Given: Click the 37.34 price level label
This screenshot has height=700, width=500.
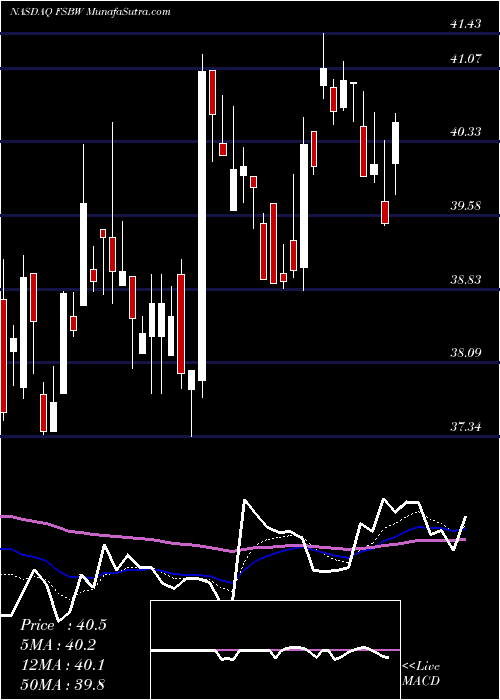Looking at the screenshot, I should [466, 427].
